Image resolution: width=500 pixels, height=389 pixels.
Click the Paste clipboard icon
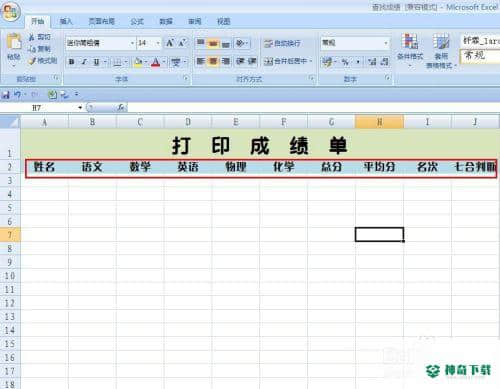click(14, 42)
